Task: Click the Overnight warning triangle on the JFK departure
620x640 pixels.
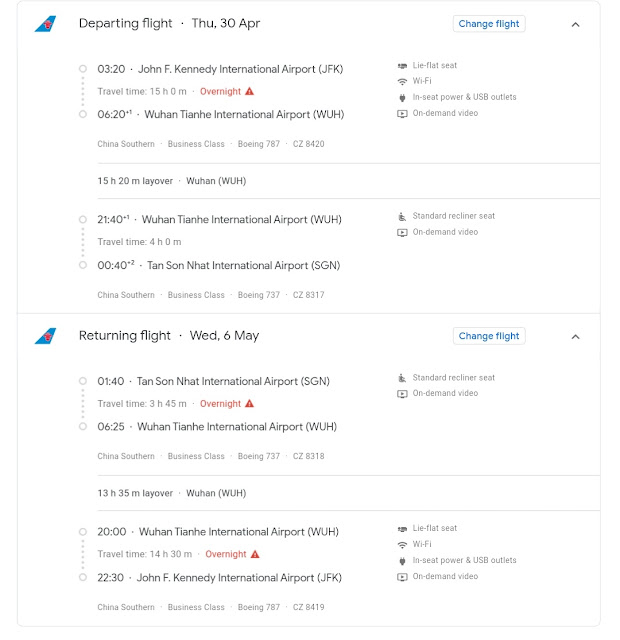Action: [249, 91]
